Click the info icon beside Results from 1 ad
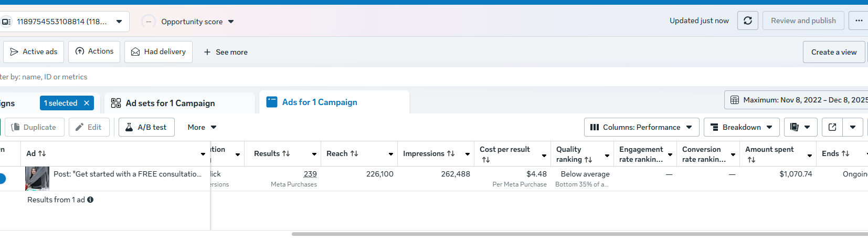The height and width of the screenshot is (238, 868). (90, 200)
